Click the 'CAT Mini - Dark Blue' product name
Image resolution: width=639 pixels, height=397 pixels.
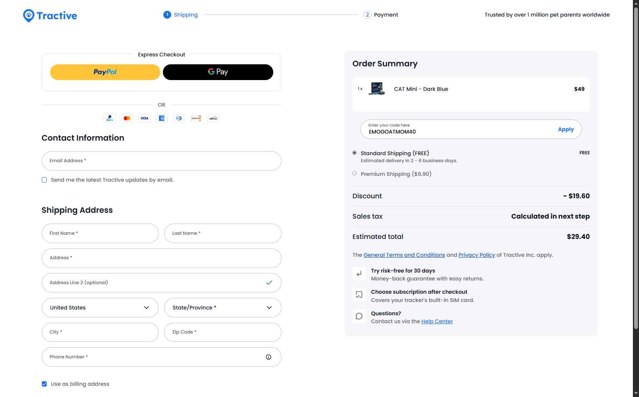tap(421, 89)
